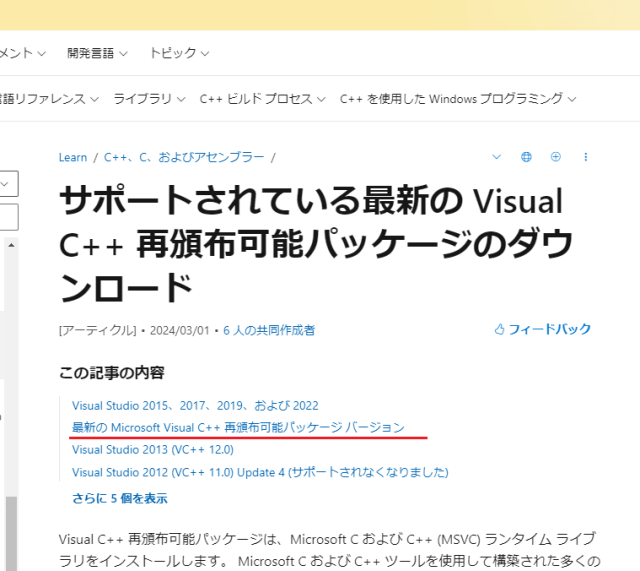This screenshot has width=640, height=571.
Task: Jump to Visual Studio 2013 (VC++ 12.0) section
Action: [153, 450]
